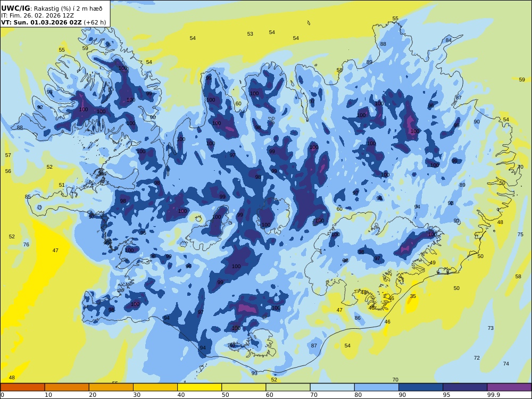
Task: Click the 70–80 pale blue legend swatch
Action: point(332,387)
